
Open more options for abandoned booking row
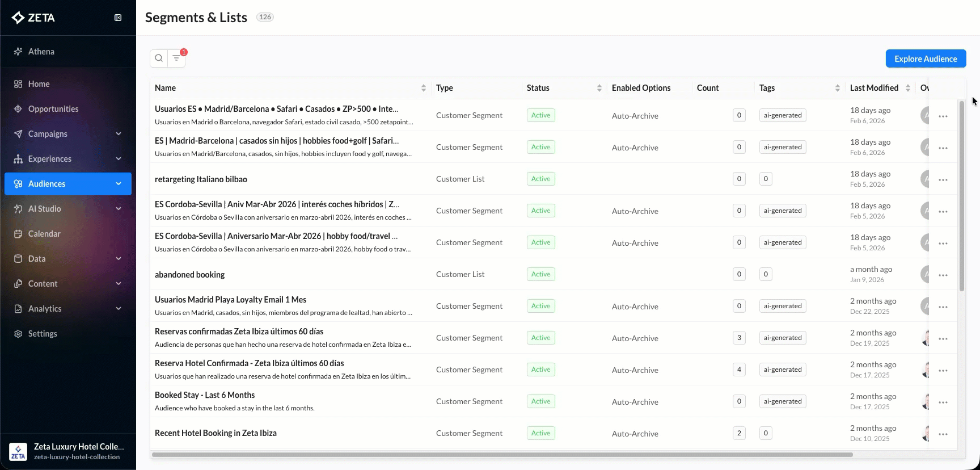[943, 275]
